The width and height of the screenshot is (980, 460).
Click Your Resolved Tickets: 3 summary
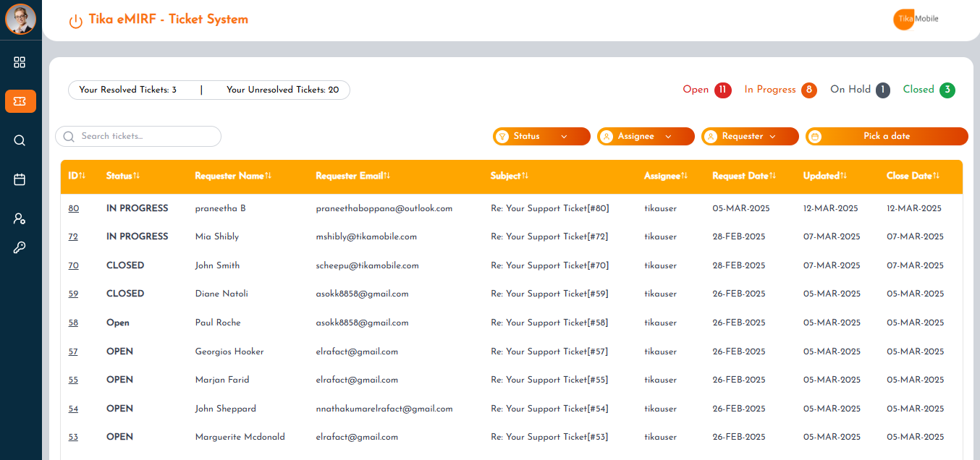coord(128,90)
